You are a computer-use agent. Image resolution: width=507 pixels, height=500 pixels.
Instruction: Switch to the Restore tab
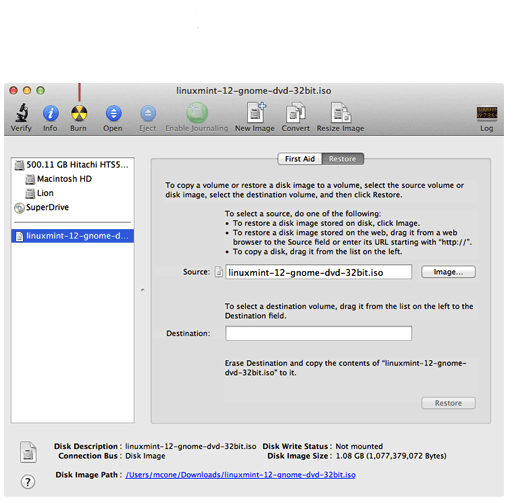343,159
